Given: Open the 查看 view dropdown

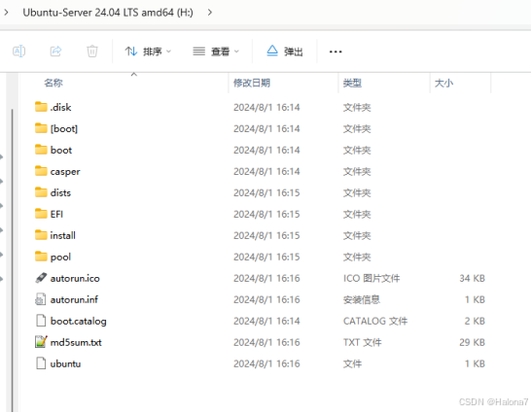Looking at the screenshot, I should pos(216,52).
